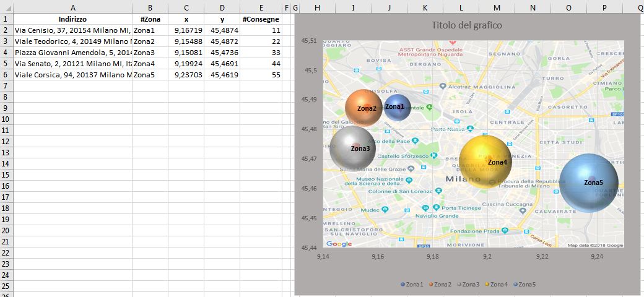Image resolution: width=644 pixels, height=297 pixels.
Task: Select horizontal axis label 9,14
Action: 323,257
